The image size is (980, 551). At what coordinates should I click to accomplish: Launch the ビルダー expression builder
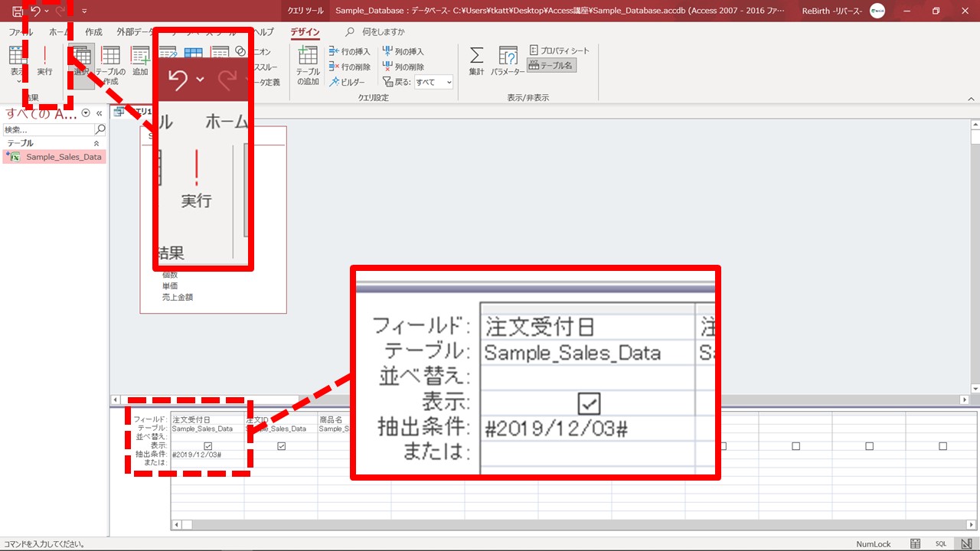[348, 82]
